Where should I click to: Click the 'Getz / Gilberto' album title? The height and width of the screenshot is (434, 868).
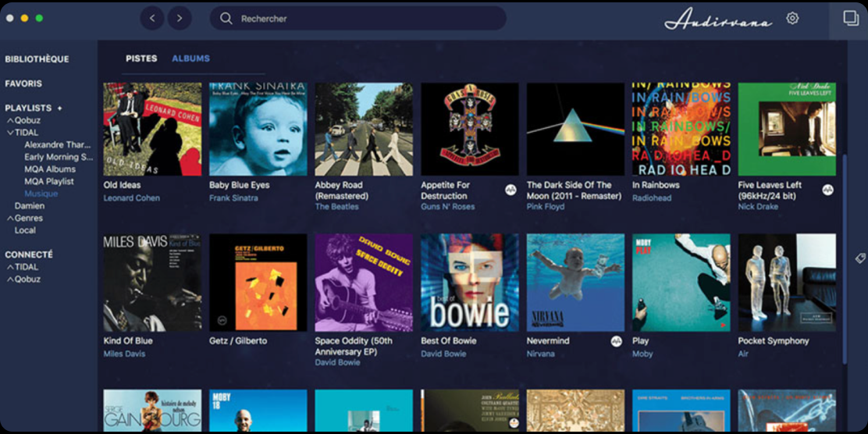click(238, 341)
